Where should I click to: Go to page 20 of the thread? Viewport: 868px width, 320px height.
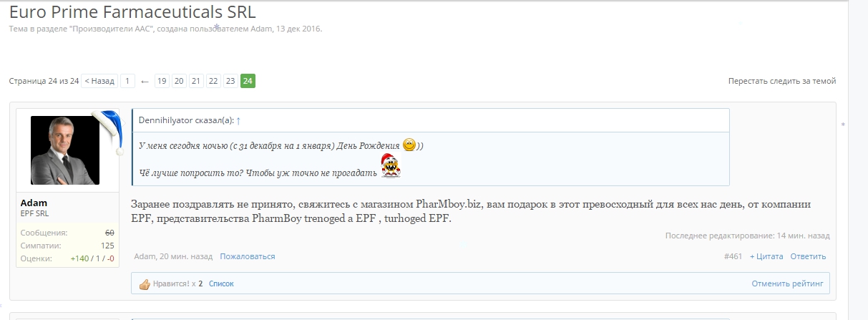[179, 81]
